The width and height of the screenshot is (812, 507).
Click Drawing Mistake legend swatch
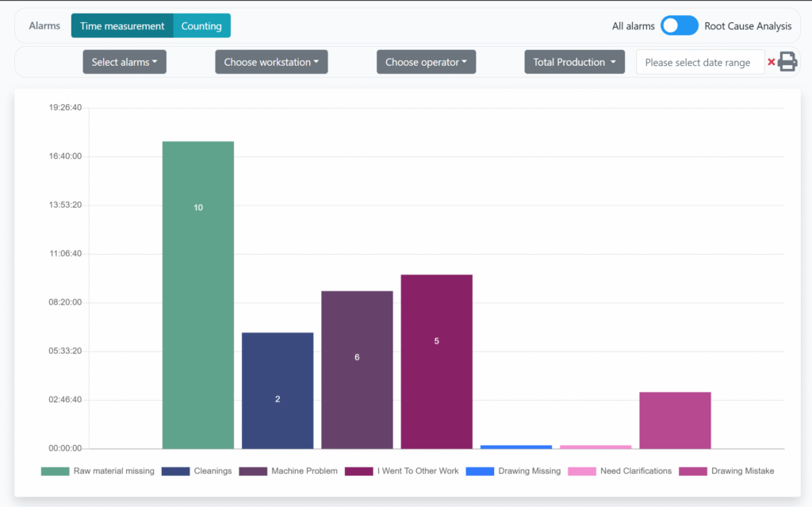click(692, 471)
